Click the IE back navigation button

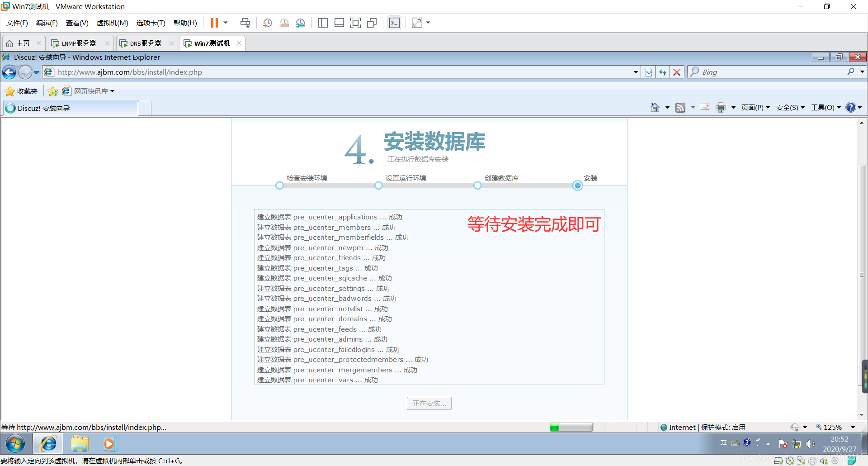[9, 72]
